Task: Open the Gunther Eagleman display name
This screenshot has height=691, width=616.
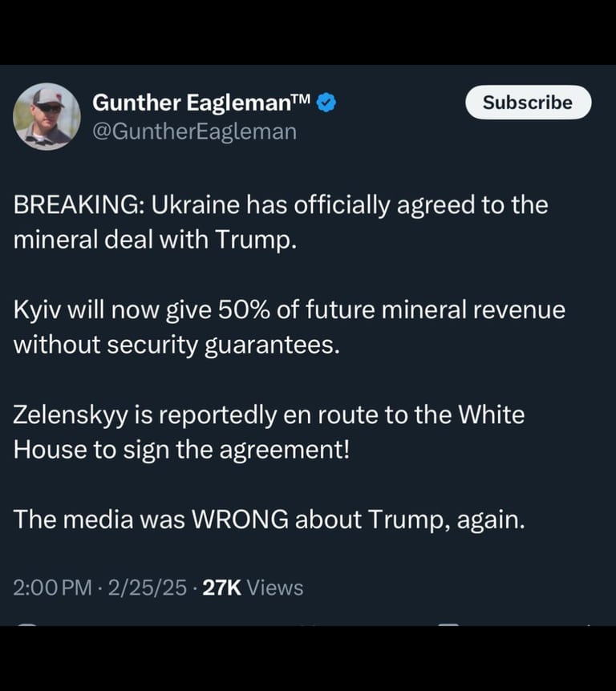Action: tap(189, 103)
